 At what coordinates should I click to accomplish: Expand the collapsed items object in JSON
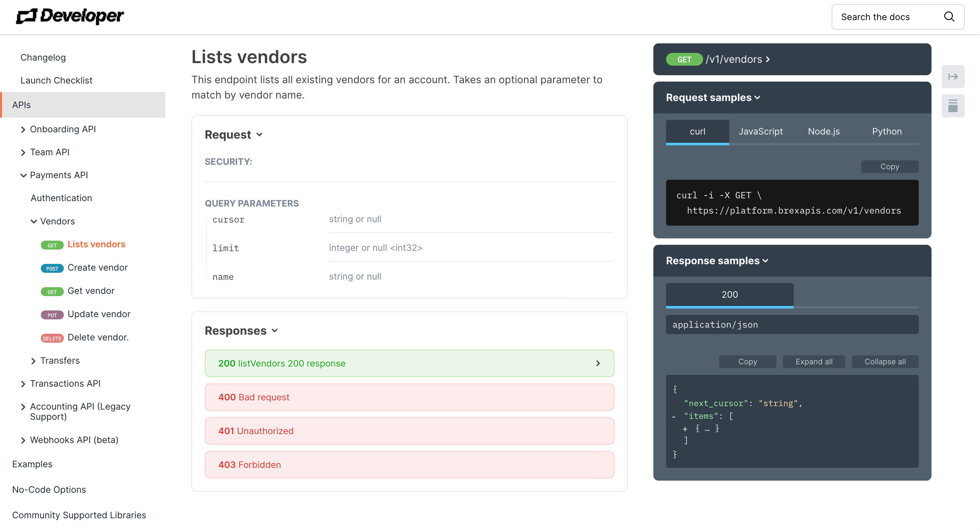tap(685, 429)
